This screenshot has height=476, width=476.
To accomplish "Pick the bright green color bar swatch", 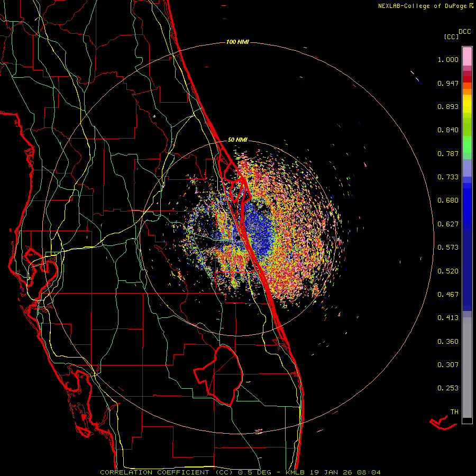I will tap(467, 144).
